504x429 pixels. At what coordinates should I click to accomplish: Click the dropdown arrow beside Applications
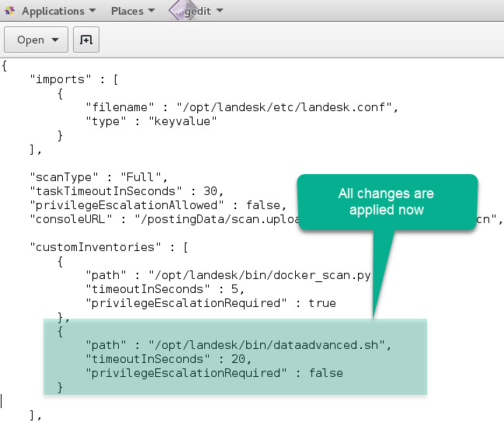coord(92,12)
